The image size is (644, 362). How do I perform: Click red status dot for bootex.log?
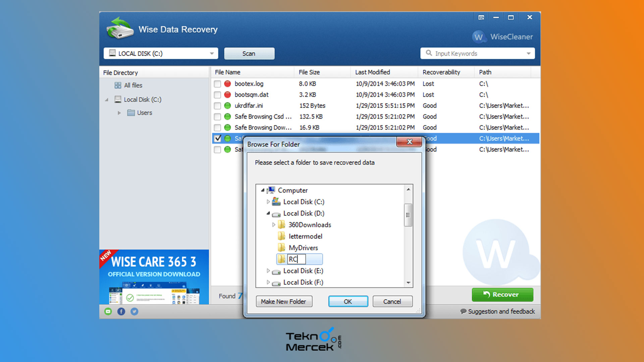pos(227,83)
